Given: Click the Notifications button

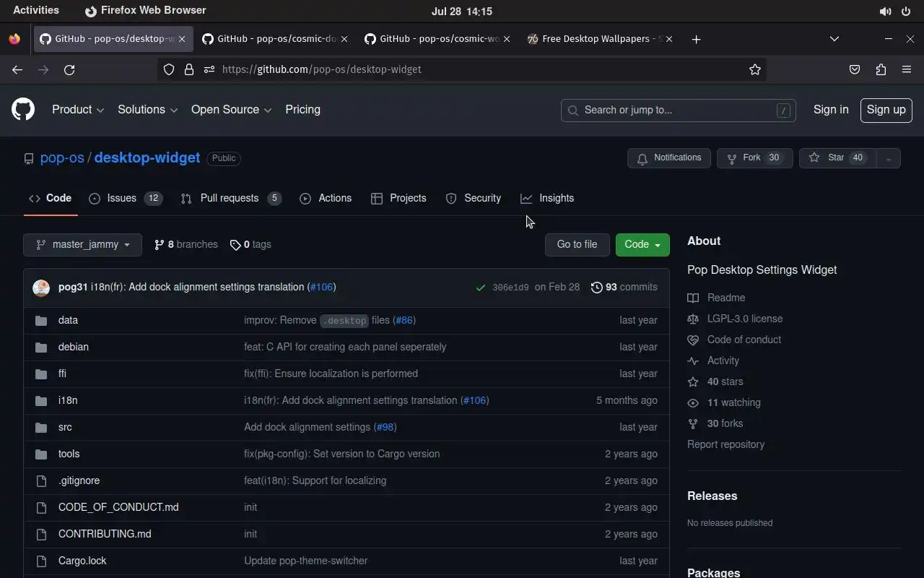Looking at the screenshot, I should point(669,158).
